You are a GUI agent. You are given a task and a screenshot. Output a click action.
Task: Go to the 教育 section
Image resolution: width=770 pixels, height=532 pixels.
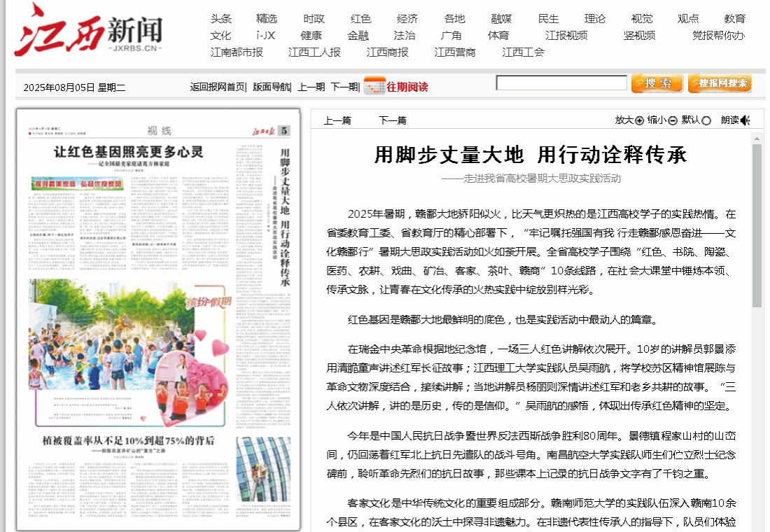click(734, 19)
